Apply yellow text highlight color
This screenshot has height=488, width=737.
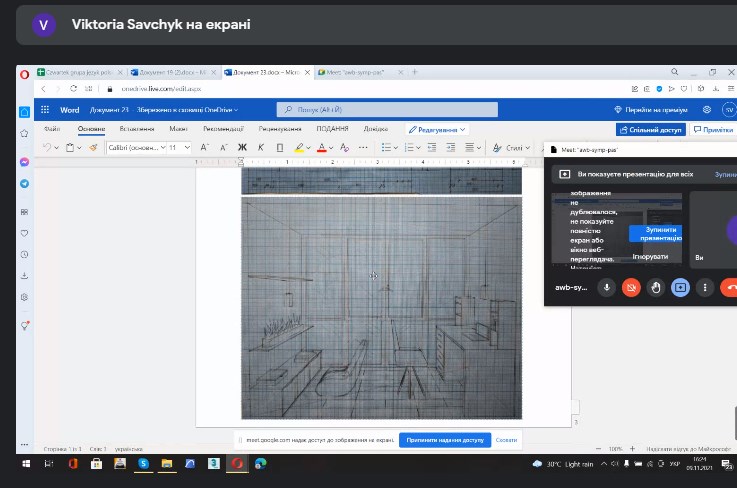click(x=299, y=148)
